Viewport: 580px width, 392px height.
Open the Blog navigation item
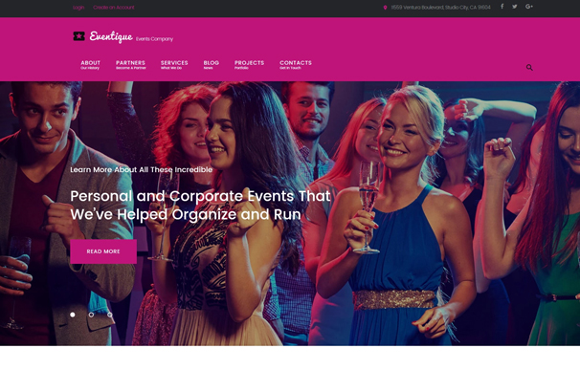(212, 65)
